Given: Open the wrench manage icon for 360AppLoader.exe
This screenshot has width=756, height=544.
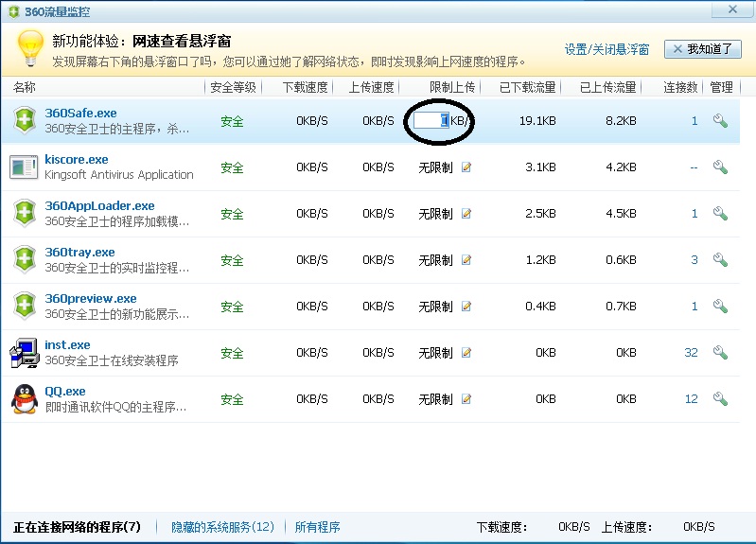Looking at the screenshot, I should click(720, 213).
